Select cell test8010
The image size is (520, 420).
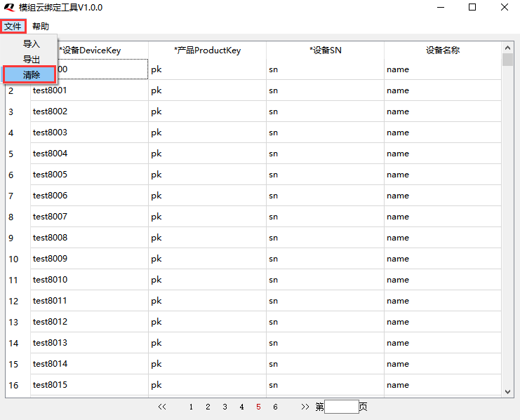pyautogui.click(x=90, y=280)
